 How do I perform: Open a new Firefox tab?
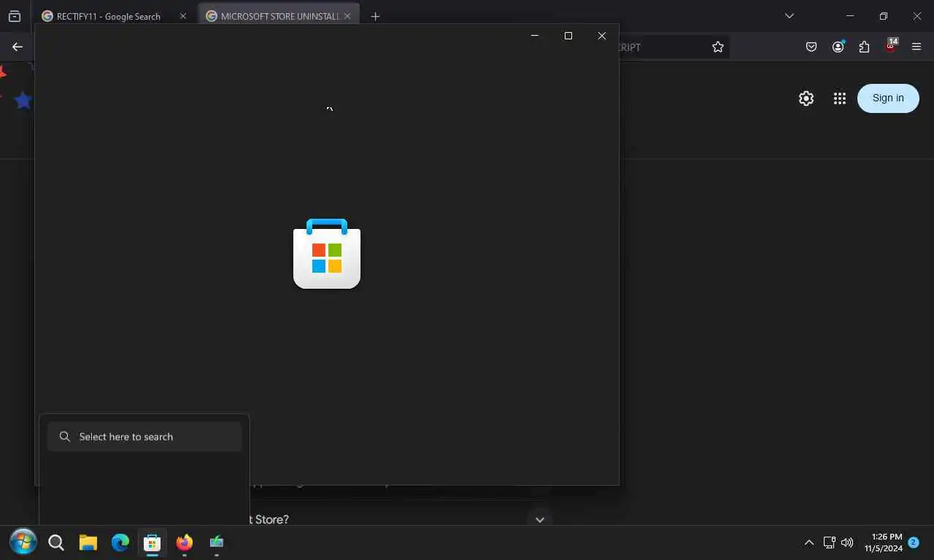pyautogui.click(x=375, y=16)
